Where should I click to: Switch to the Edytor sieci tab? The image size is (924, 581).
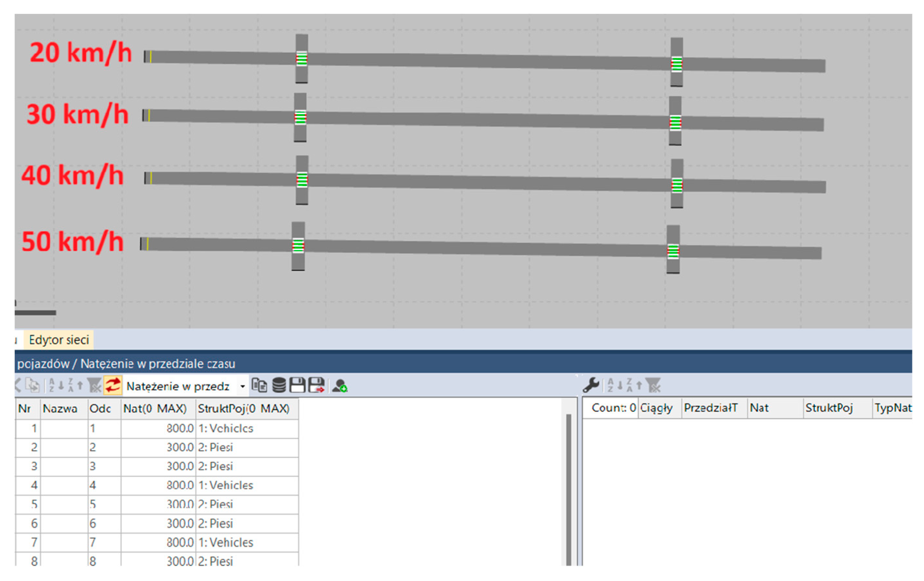(59, 340)
